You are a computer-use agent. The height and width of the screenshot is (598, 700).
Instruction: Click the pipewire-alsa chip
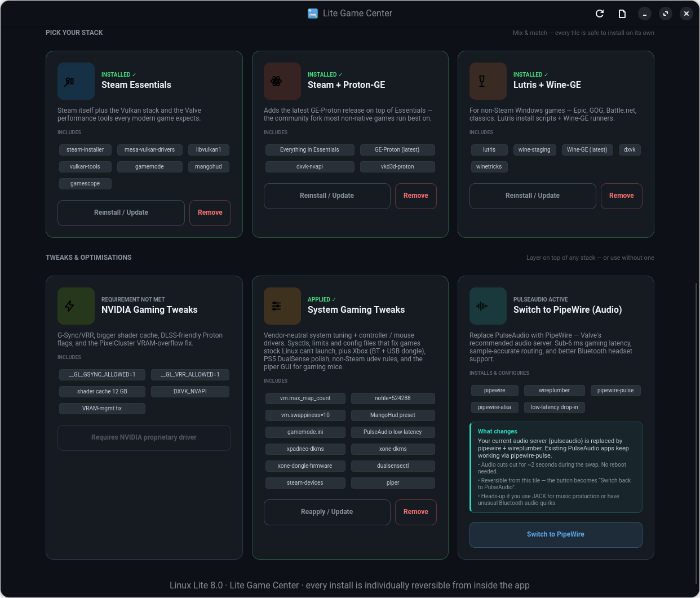click(x=495, y=407)
